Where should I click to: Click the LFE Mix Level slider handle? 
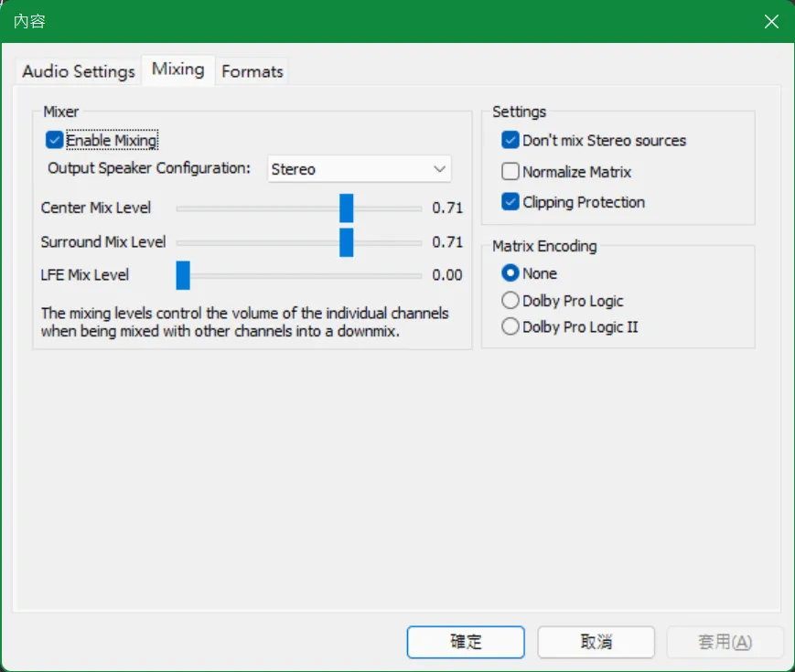(183, 275)
